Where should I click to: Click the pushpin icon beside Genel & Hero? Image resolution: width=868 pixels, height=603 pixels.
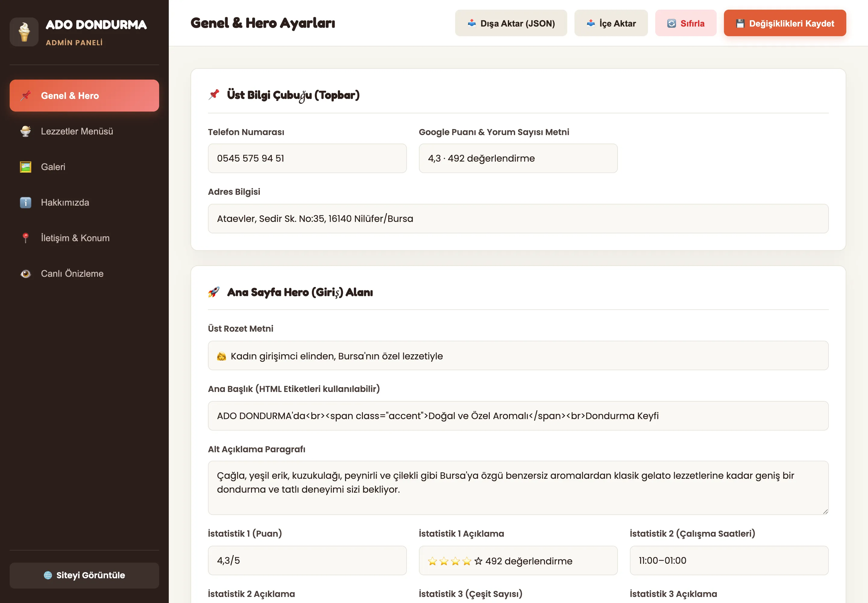click(26, 96)
